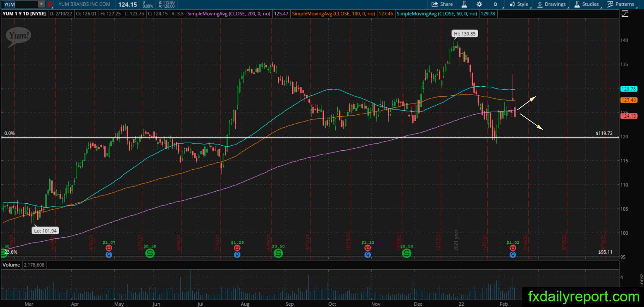644x307 pixels.
Task: Click the green dividend icon near late August
Action: (x=278, y=253)
